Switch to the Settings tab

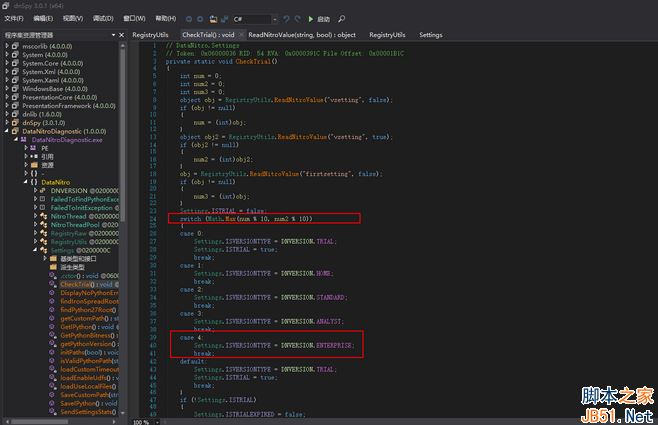431,35
